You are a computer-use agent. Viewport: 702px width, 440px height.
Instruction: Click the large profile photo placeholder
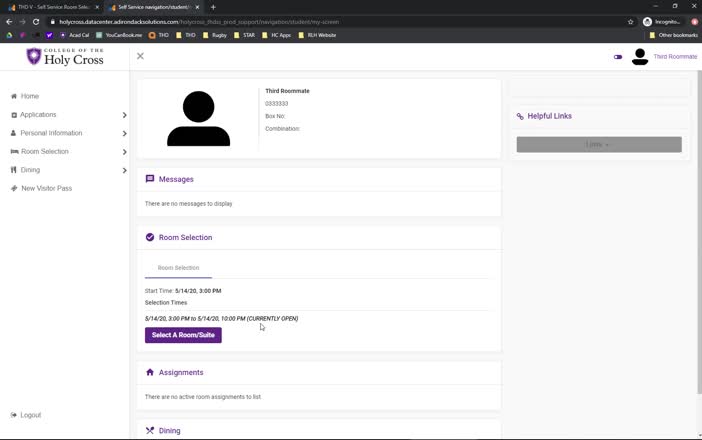click(198, 119)
